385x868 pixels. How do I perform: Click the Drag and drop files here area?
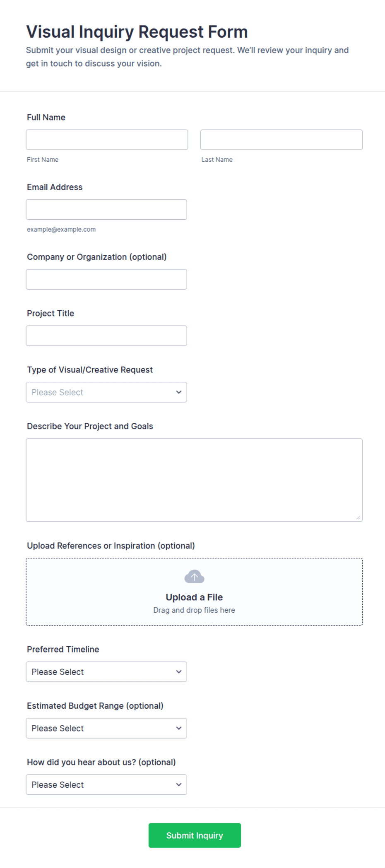[194, 610]
